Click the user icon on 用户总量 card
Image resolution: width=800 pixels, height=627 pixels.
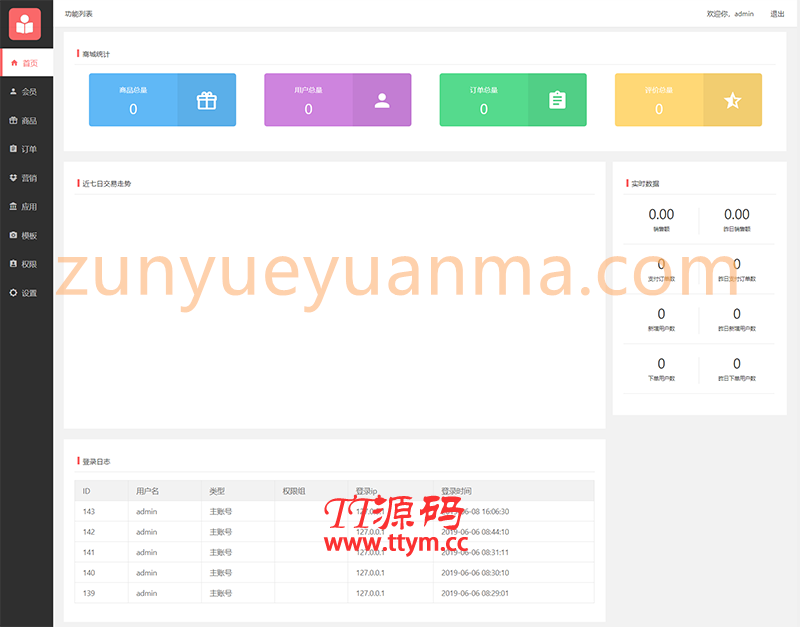point(382,101)
